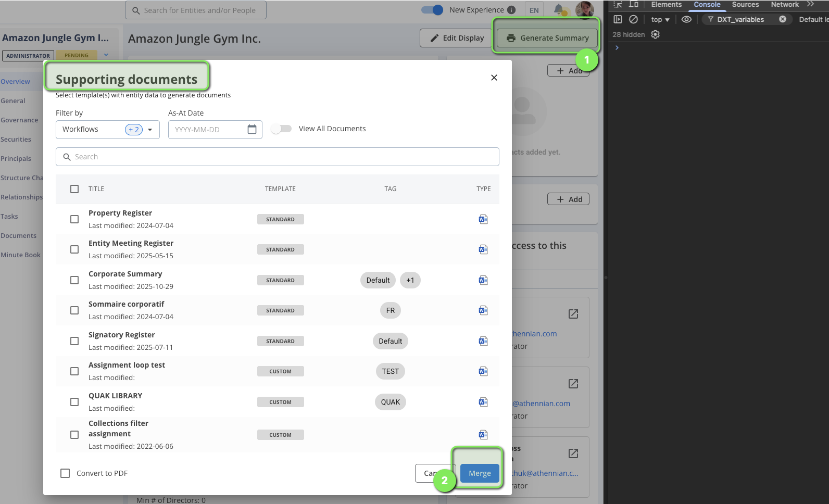This screenshot has width=829, height=504.
Task: Click the notification bell icon
Action: click(558, 9)
